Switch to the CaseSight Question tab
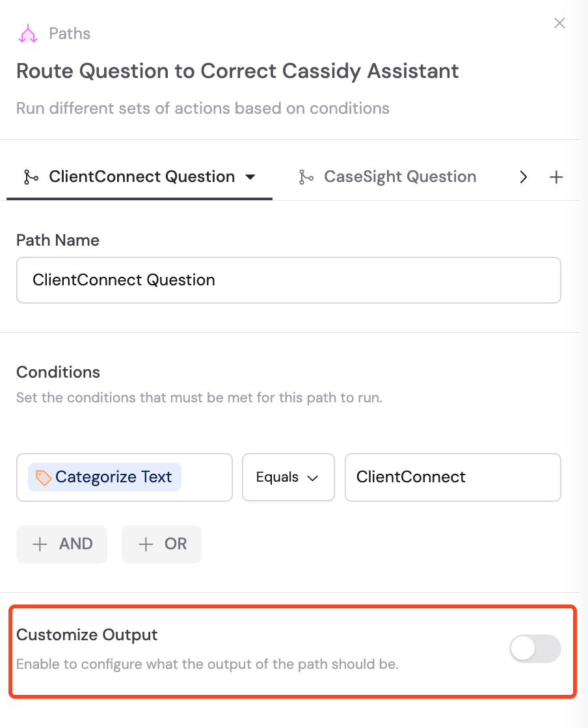 click(x=399, y=176)
